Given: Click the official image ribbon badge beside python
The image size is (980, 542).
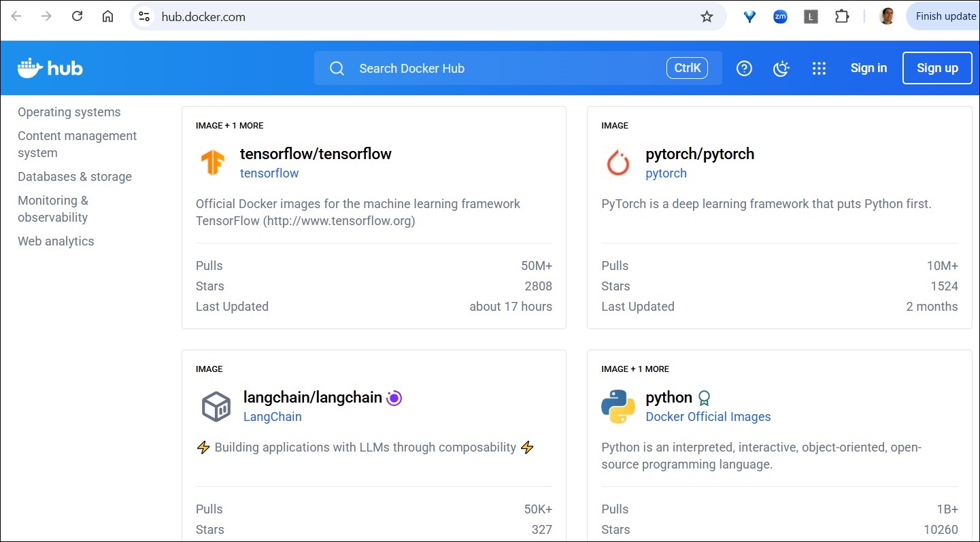Looking at the screenshot, I should point(704,397).
